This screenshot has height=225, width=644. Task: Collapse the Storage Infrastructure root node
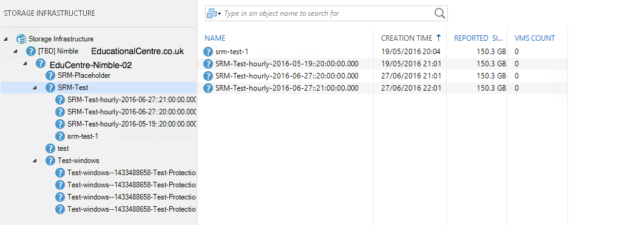(x=5, y=39)
